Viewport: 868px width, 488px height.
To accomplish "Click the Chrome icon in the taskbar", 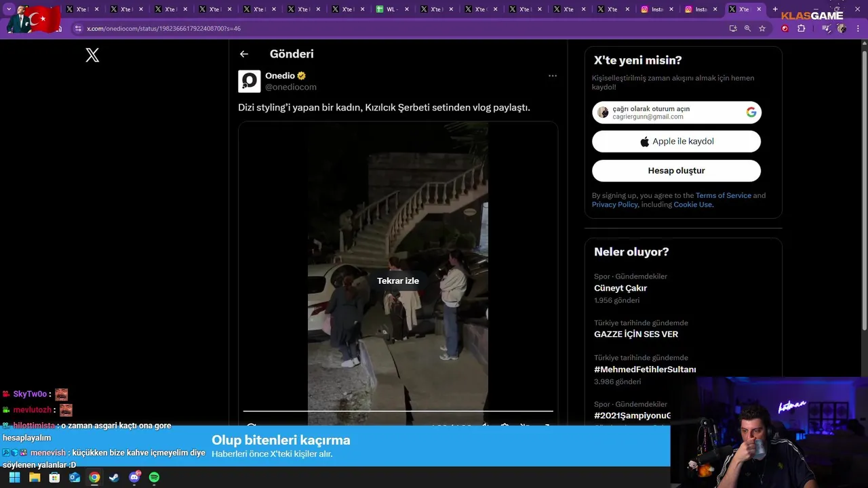I will [x=94, y=477].
